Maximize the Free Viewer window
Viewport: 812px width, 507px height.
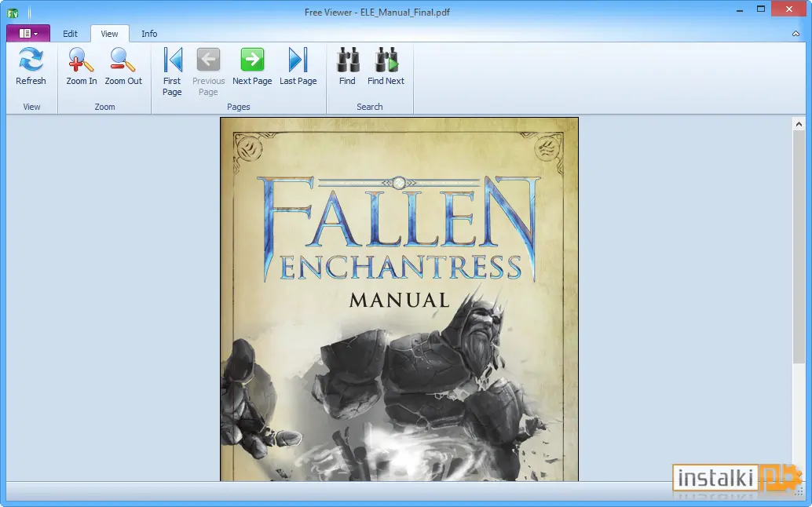pyautogui.click(x=761, y=9)
